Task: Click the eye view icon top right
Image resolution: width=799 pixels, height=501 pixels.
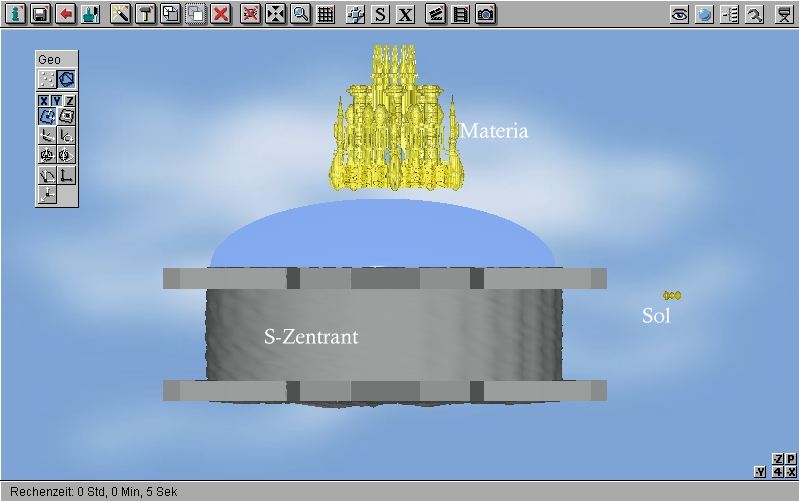Action: [x=679, y=14]
